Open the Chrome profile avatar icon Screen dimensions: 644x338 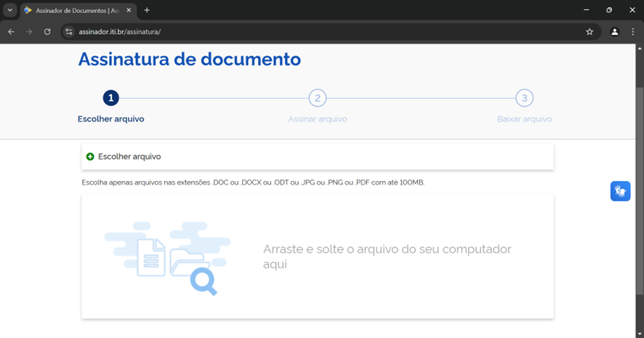tap(614, 32)
